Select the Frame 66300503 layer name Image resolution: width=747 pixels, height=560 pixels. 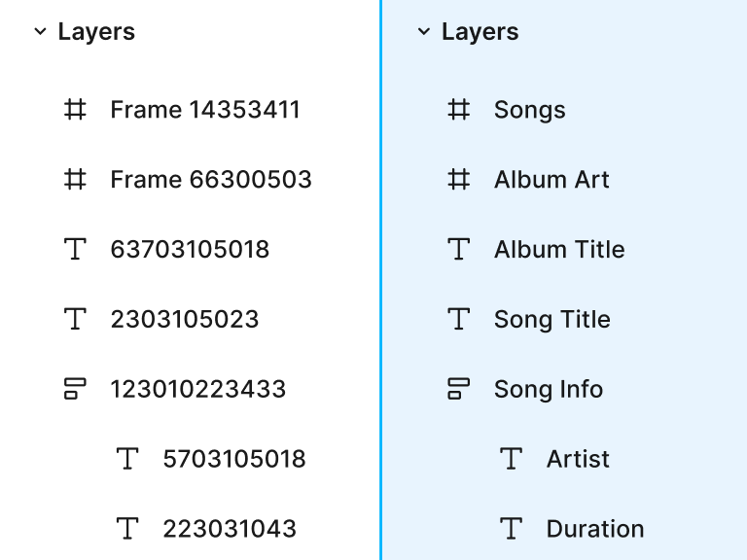pyautogui.click(x=211, y=180)
